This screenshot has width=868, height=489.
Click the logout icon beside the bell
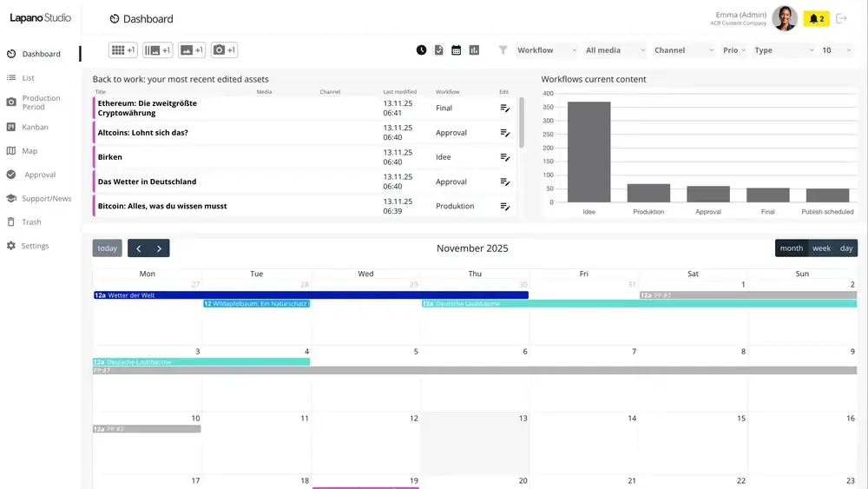coord(841,18)
